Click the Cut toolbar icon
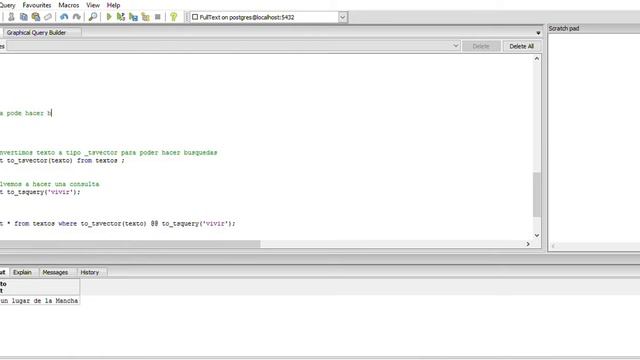Viewport: 640px width, 360px height. (x=11, y=17)
